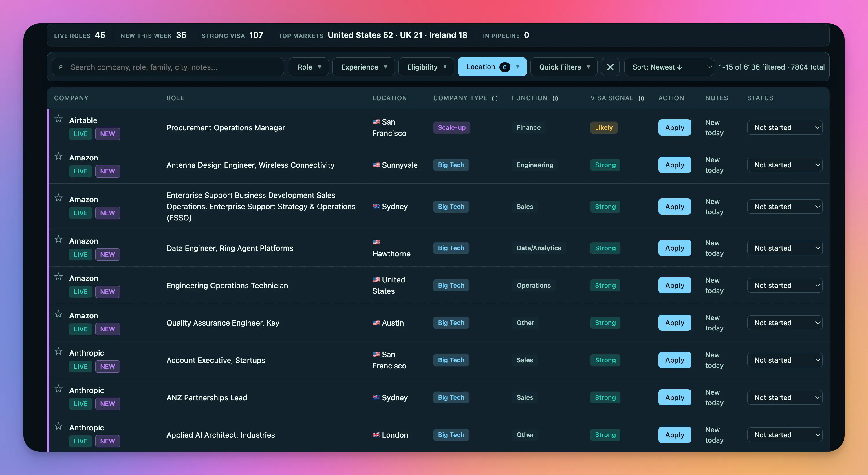Show the Company Type info icon

[x=495, y=98]
